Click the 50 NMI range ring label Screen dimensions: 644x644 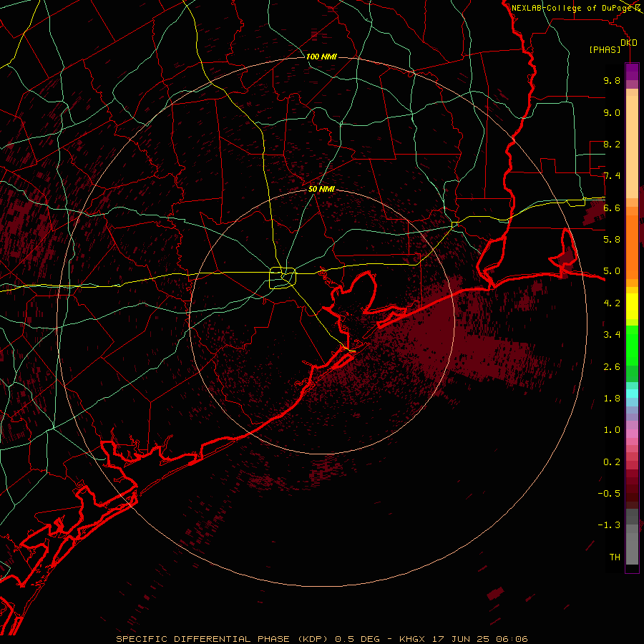click(x=321, y=189)
